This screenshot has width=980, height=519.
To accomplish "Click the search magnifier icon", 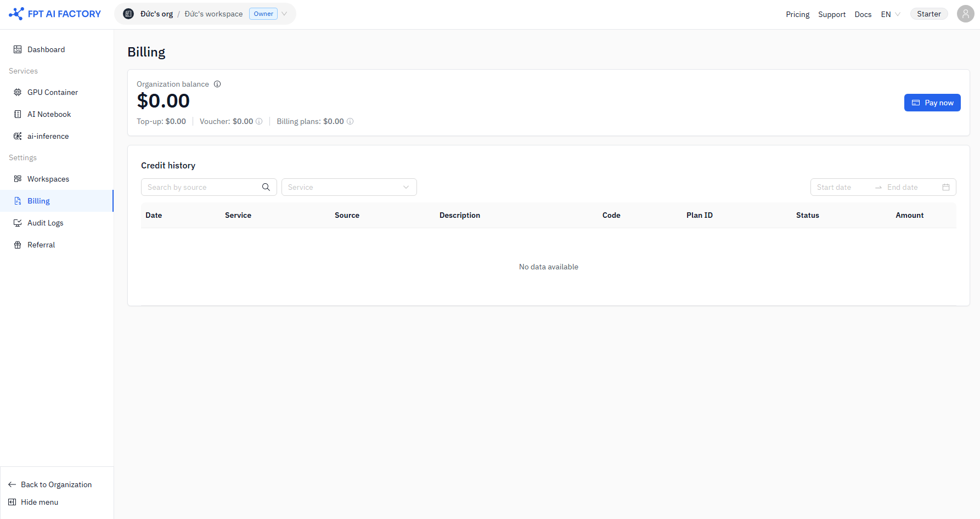I will (266, 187).
